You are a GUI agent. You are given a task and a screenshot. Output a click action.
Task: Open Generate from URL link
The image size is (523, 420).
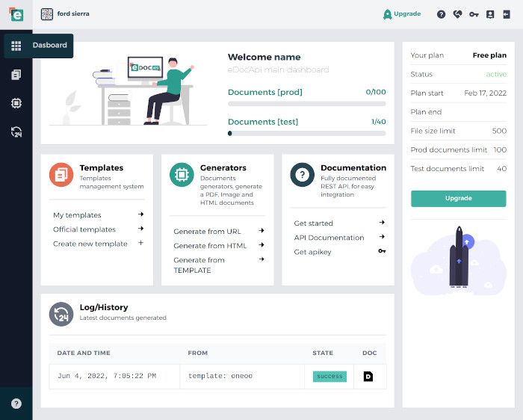pyautogui.click(x=207, y=232)
